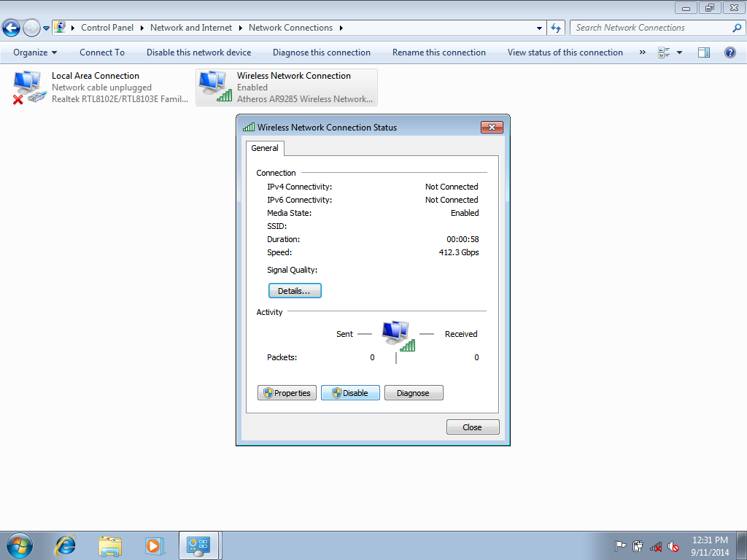
Task: Open the Network and Internet breadcrumb
Action: 191,28
